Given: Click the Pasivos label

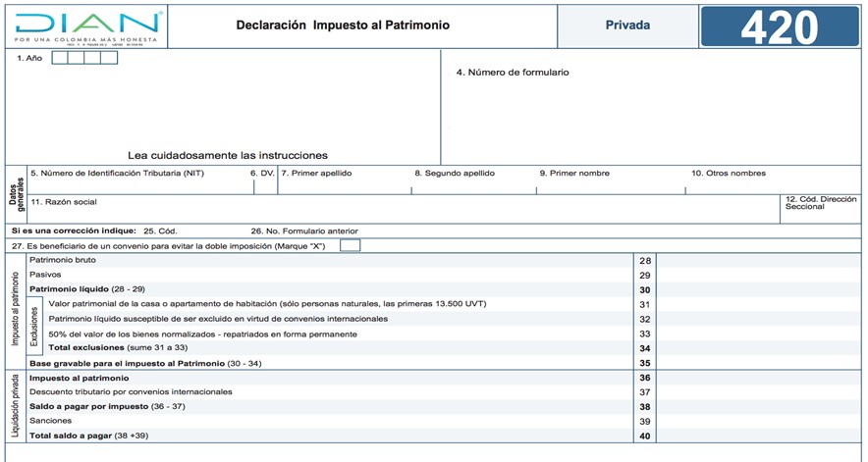Looking at the screenshot, I should point(45,275).
